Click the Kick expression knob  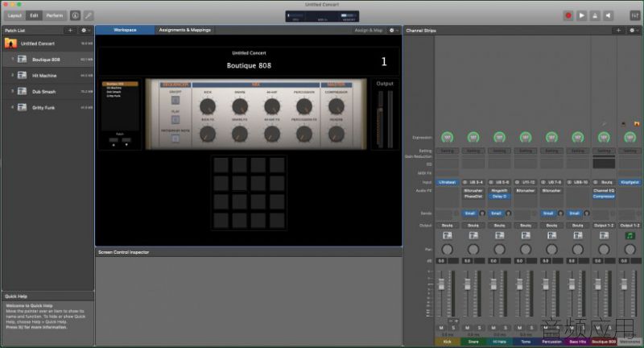pyautogui.click(x=448, y=137)
